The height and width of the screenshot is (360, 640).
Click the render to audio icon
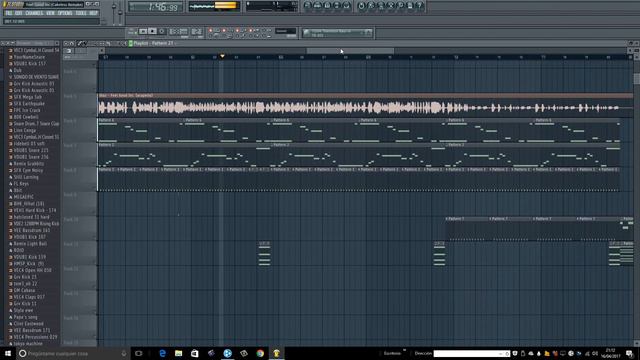click(x=381, y=5)
